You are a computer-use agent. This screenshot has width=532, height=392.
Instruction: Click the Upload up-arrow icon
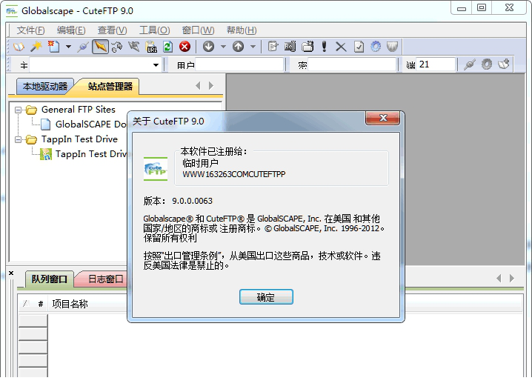click(238, 47)
